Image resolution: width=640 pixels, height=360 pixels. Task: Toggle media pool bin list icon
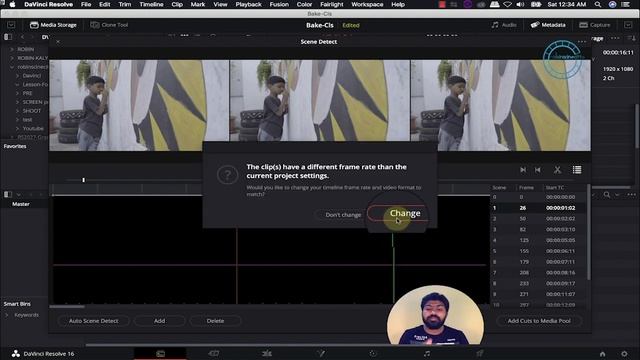(8, 194)
